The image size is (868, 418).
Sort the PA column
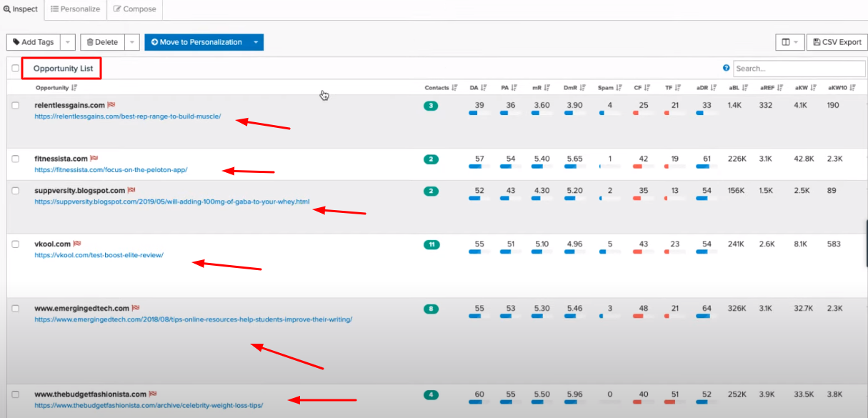pos(514,88)
